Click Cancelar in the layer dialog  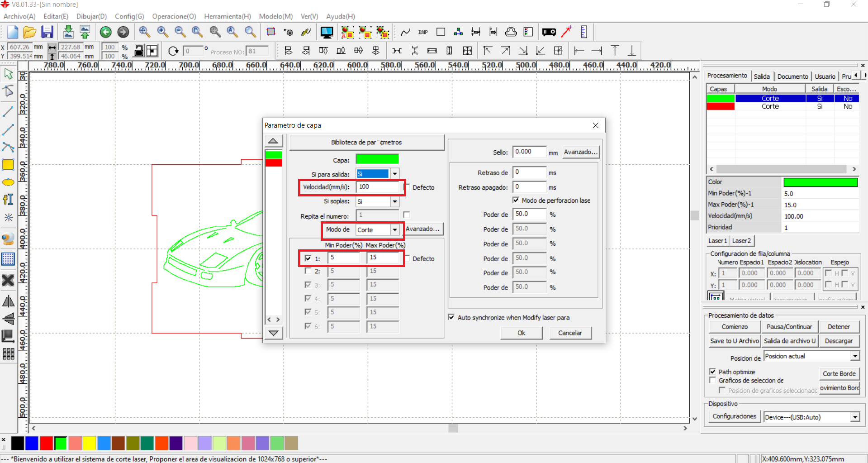click(570, 333)
